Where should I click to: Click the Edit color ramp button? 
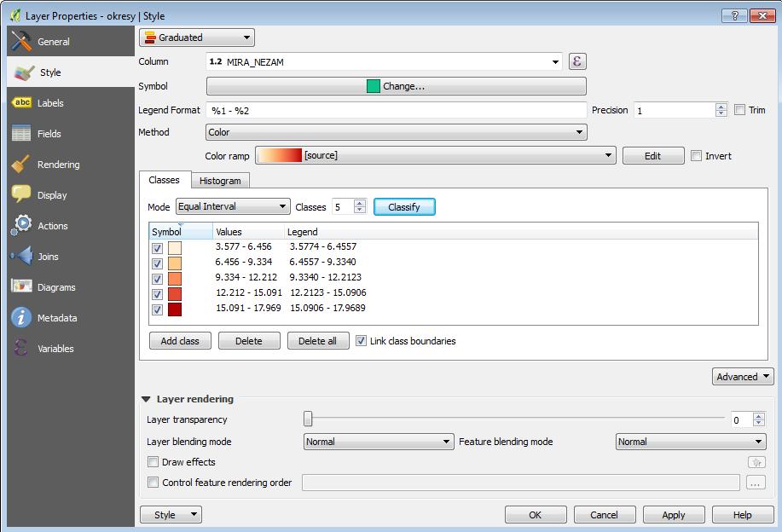pos(653,155)
